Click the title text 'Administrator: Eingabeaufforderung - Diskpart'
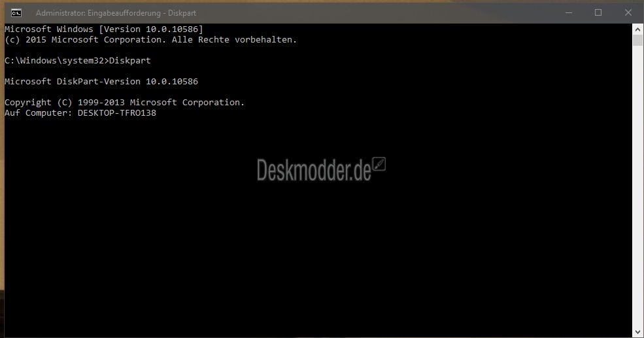644x338 pixels. (x=116, y=13)
